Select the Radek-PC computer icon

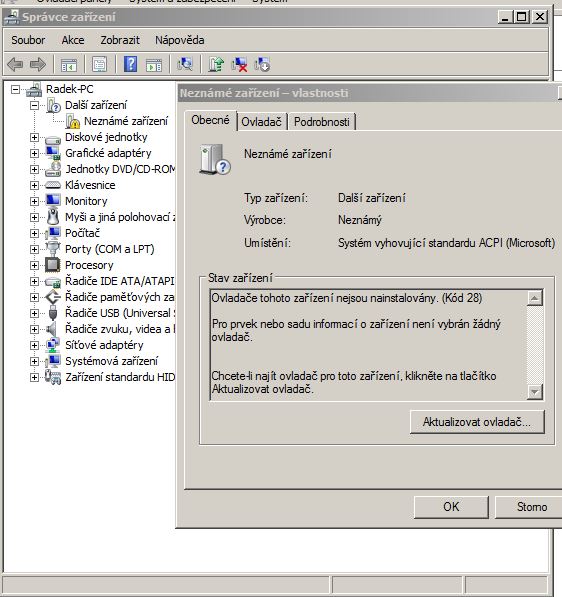(x=34, y=89)
